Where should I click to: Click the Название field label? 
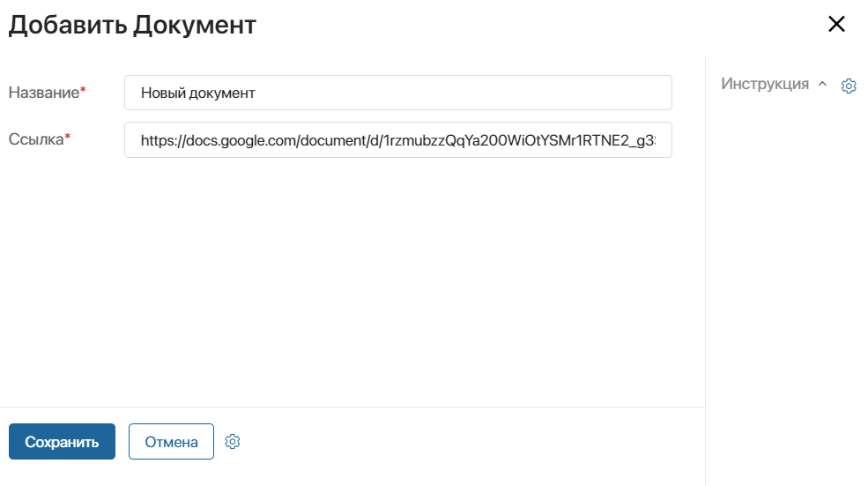tap(44, 93)
